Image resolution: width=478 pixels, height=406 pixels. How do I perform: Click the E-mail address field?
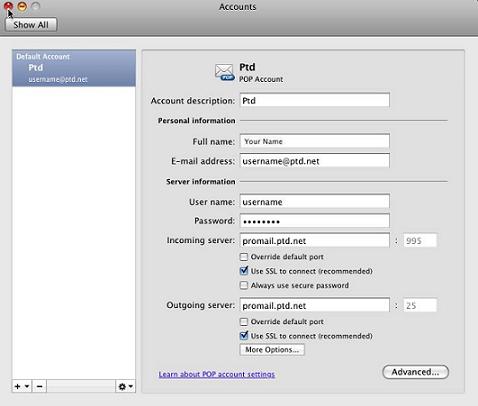(315, 161)
